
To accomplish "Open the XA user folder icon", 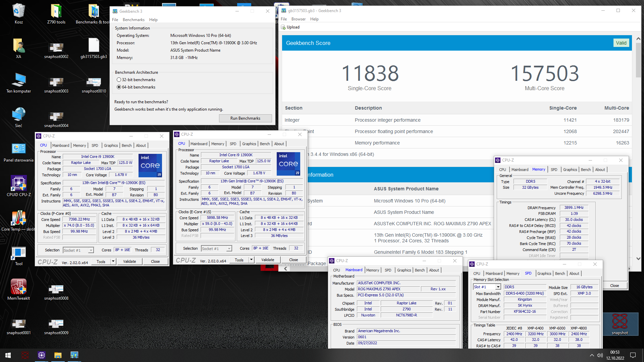I will (x=18, y=48).
